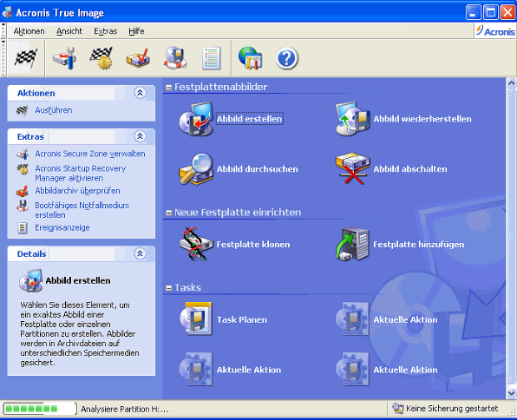Click Abbildarchiv überprüfen link
Viewport: 517px width, 420px height.
[77, 191]
